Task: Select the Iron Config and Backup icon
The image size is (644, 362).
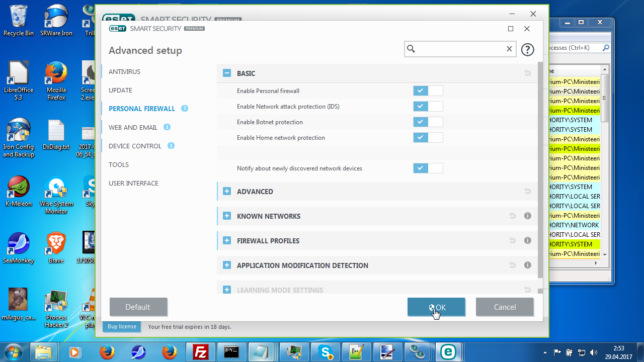Action: [19, 138]
